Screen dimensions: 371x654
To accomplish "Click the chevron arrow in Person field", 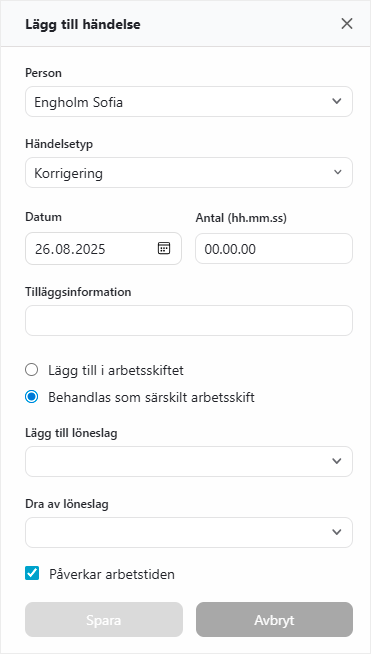I will pyautogui.click(x=337, y=101).
